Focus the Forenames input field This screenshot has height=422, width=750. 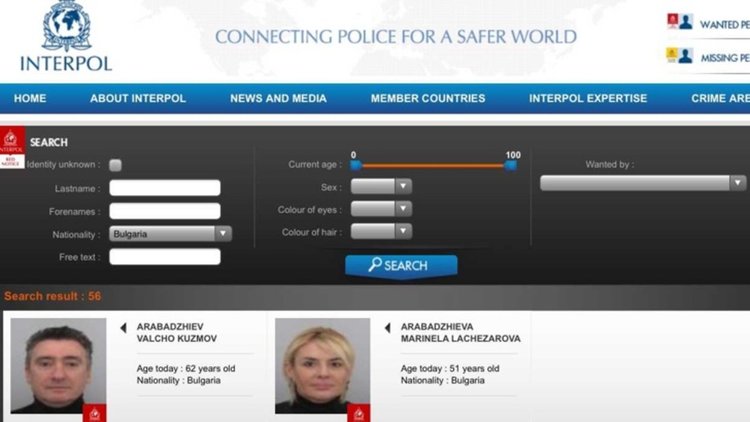[165, 211]
